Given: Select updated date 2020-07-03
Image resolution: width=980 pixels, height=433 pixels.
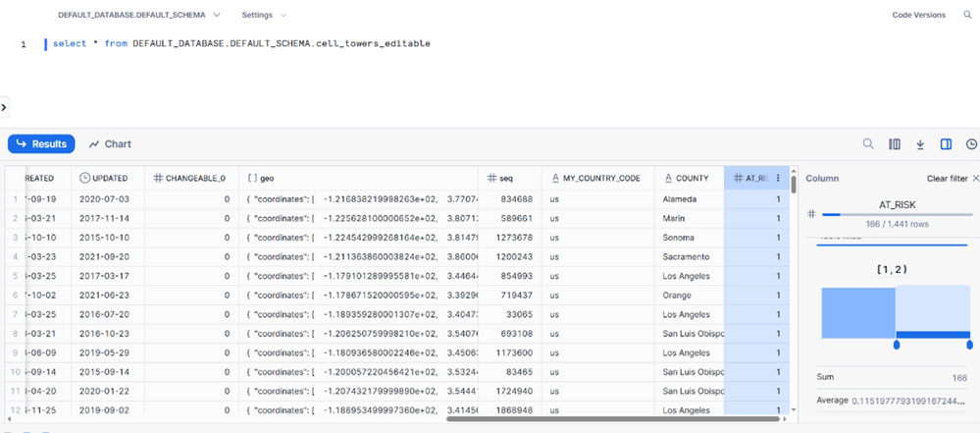Looking at the screenshot, I should pyautogui.click(x=108, y=199).
